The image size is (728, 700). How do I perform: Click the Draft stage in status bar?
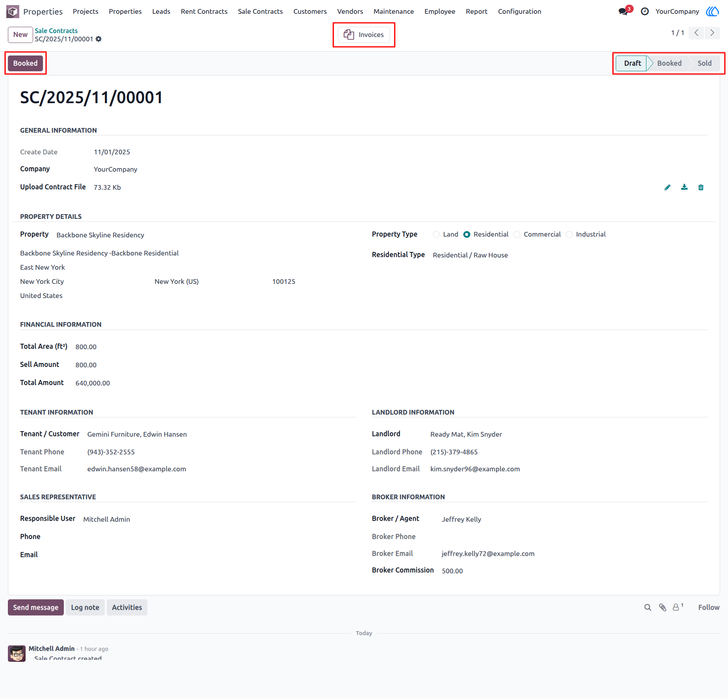point(632,63)
